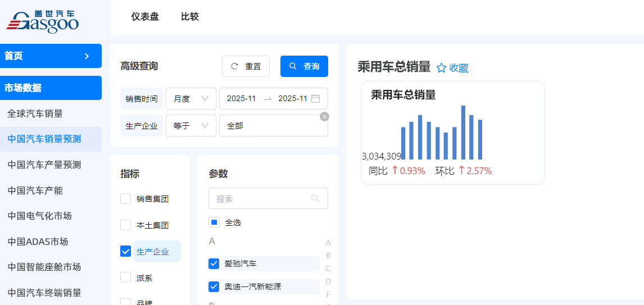644x305 pixels.
Task: Clear the 生产企业 filter with x icon
Action: pos(324,116)
